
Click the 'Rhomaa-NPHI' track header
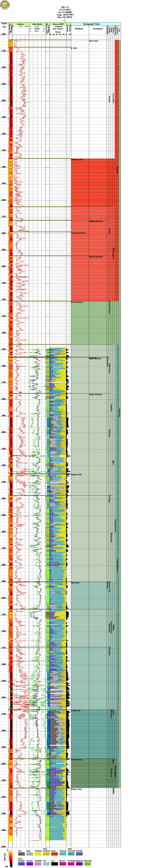click(x=58, y=24)
